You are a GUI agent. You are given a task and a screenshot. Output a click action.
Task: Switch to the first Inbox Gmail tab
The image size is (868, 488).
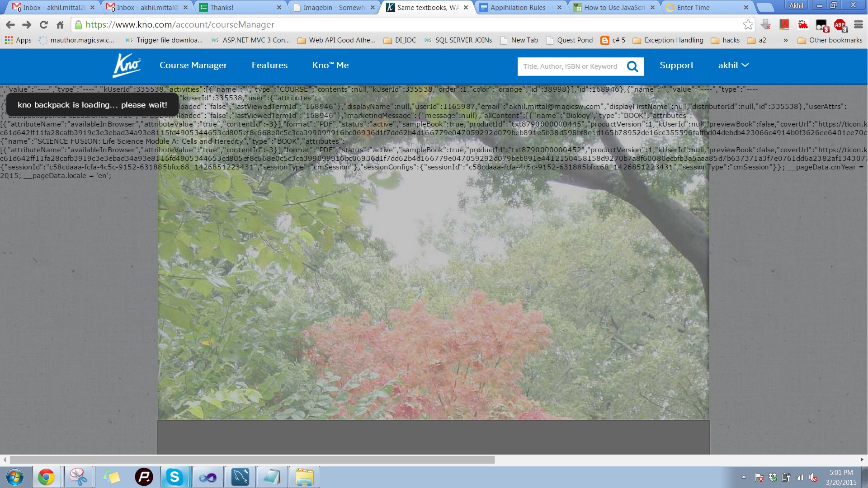pos(53,7)
